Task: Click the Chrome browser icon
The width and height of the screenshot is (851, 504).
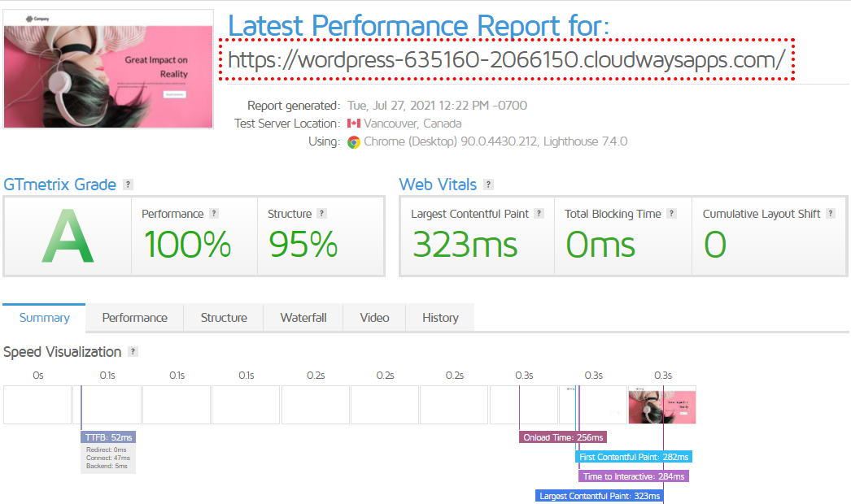Action: [x=354, y=142]
